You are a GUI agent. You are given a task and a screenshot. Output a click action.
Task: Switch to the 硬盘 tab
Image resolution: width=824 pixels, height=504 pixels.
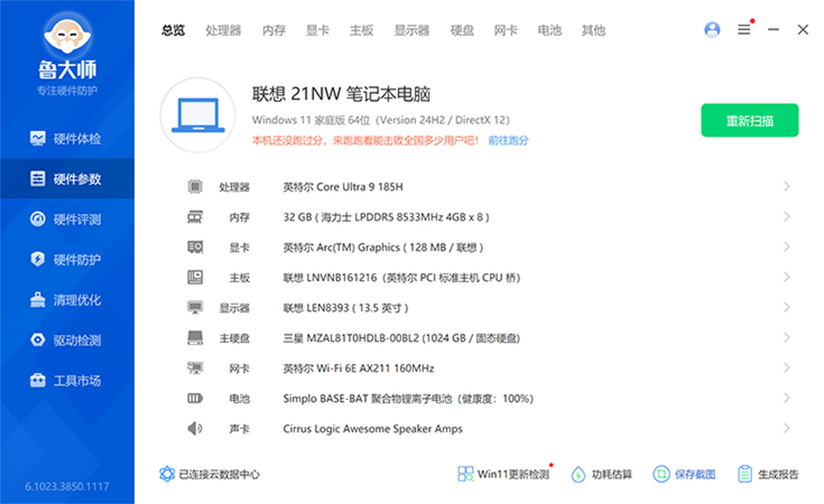(462, 30)
